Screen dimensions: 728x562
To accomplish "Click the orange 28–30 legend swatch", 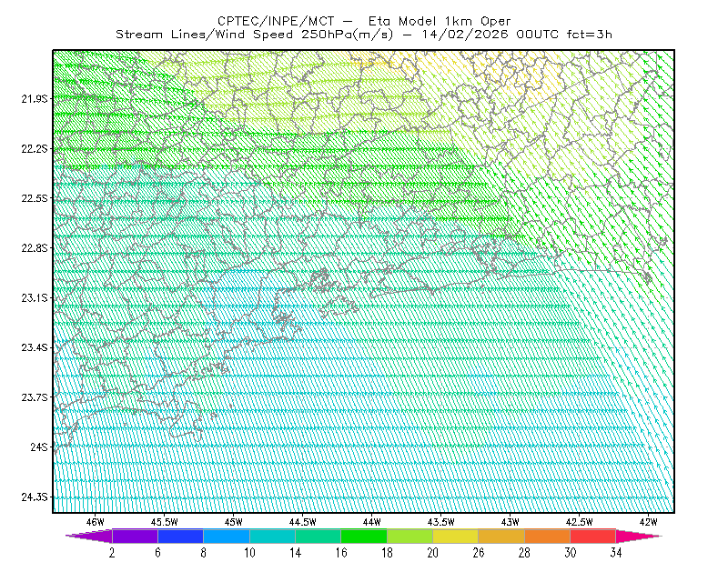I will click(548, 536).
